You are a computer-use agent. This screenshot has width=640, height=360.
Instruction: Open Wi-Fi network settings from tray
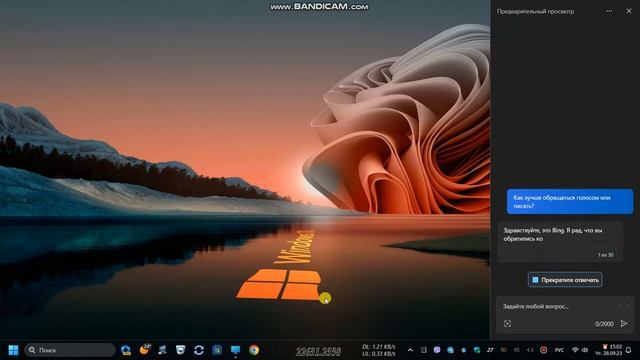(x=575, y=350)
